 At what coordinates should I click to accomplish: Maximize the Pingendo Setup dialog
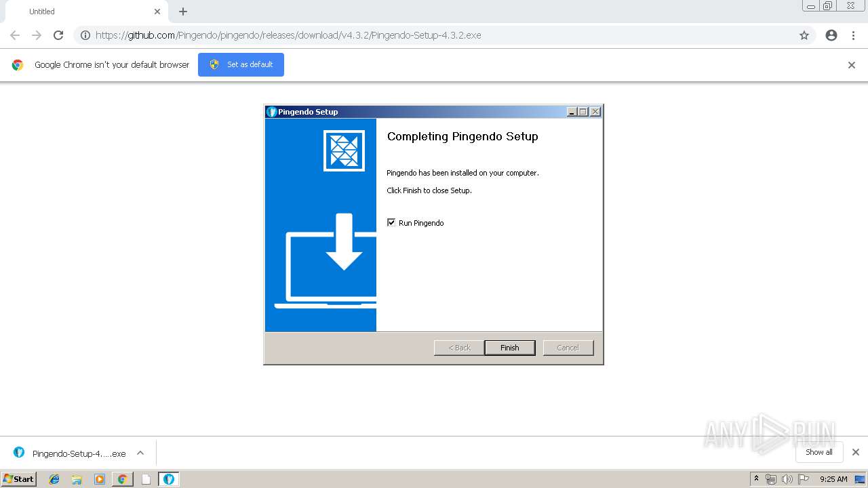click(x=583, y=112)
